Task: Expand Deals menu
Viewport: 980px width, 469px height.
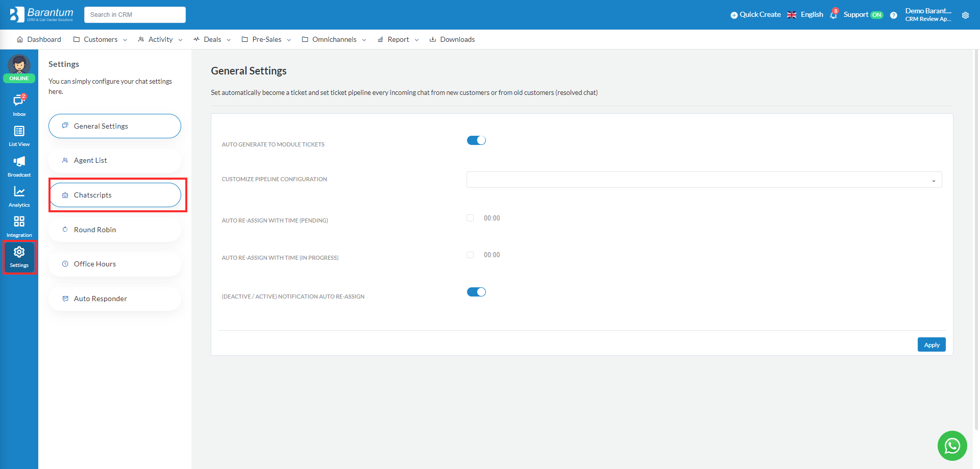Action: pyautogui.click(x=212, y=39)
